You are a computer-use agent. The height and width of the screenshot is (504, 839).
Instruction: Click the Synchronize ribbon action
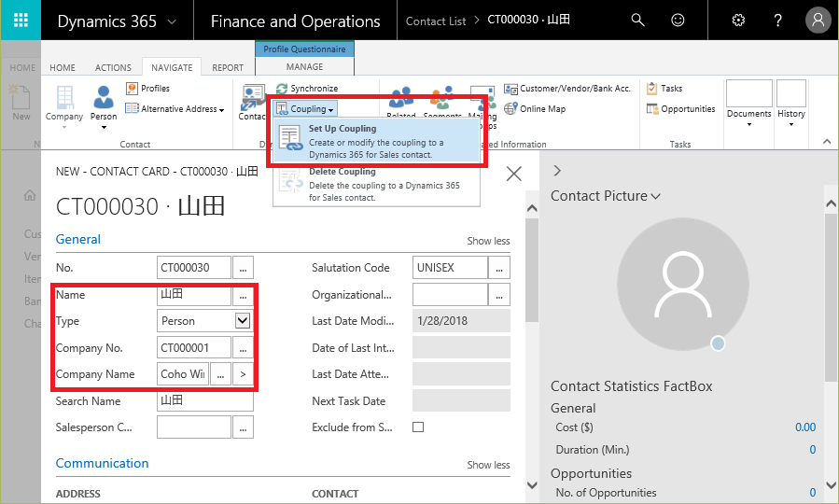pos(307,89)
